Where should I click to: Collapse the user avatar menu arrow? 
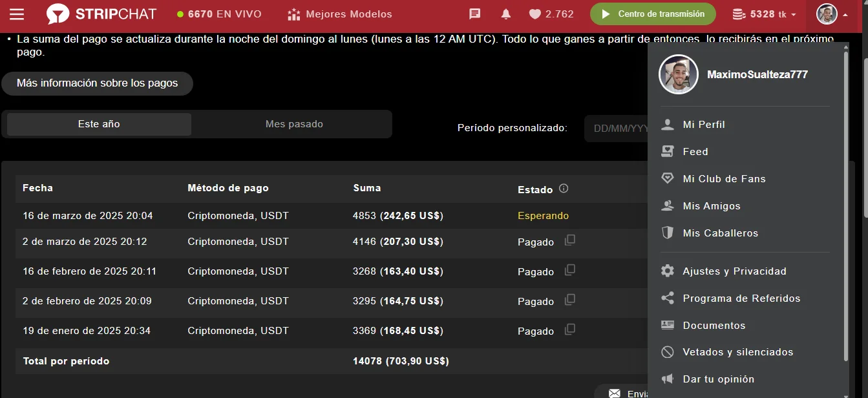point(845,14)
